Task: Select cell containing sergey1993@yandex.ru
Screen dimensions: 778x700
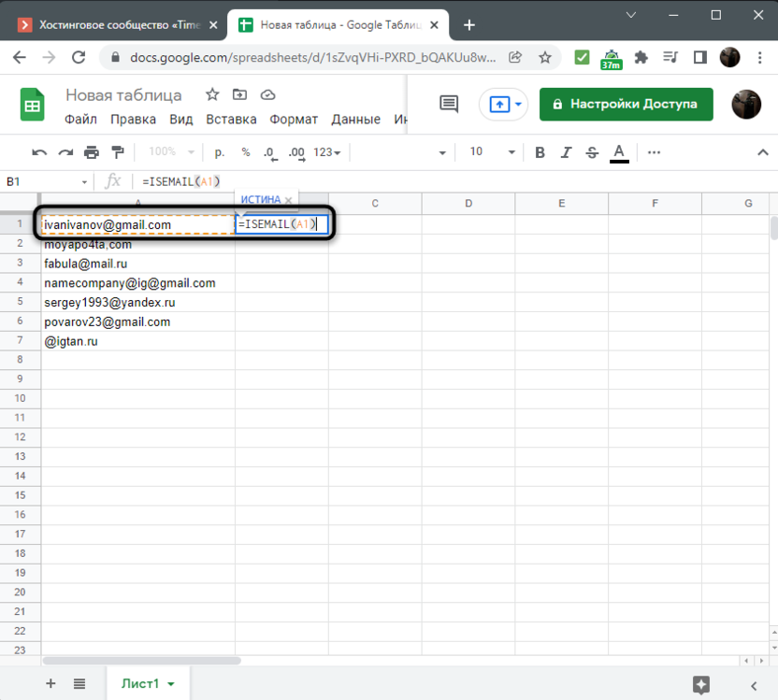Action: [137, 303]
